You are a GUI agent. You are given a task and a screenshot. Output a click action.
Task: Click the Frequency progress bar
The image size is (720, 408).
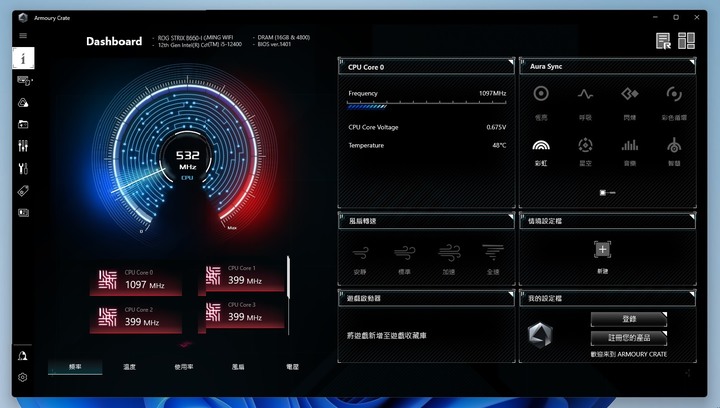(427, 106)
